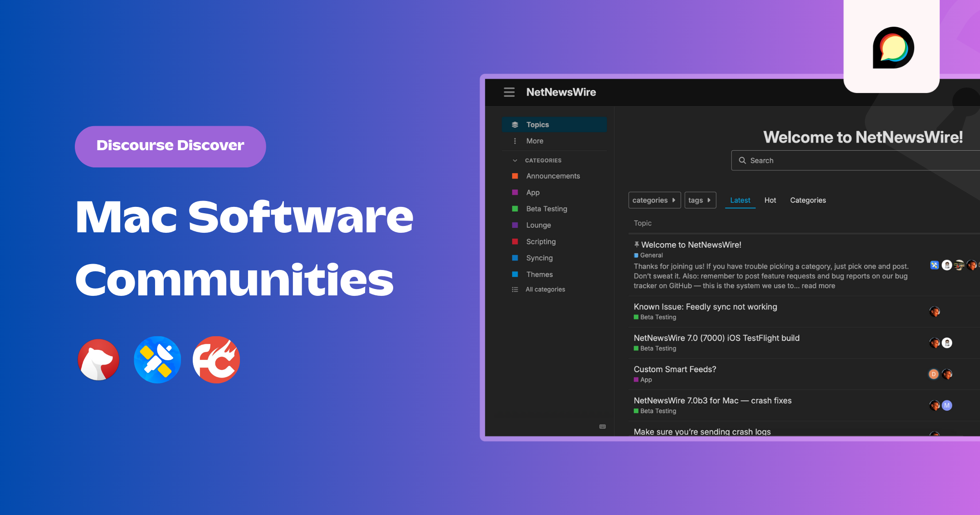
Task: Click the magnifier icon in the search bar
Action: (x=742, y=160)
